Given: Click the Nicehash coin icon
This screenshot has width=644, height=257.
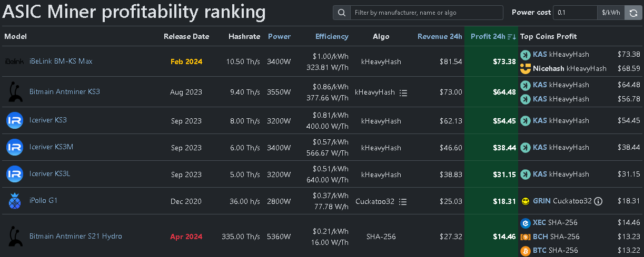Looking at the screenshot, I should click(x=525, y=68).
